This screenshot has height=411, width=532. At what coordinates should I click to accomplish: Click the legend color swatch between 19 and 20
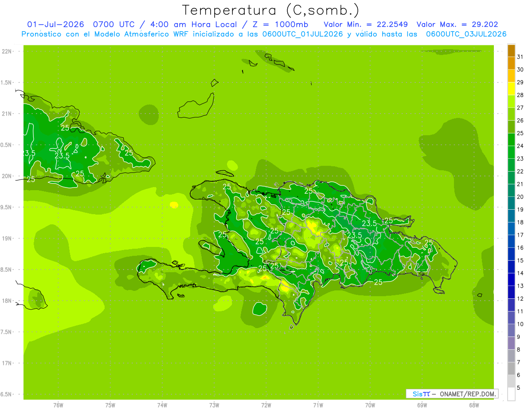pyautogui.click(x=511, y=203)
